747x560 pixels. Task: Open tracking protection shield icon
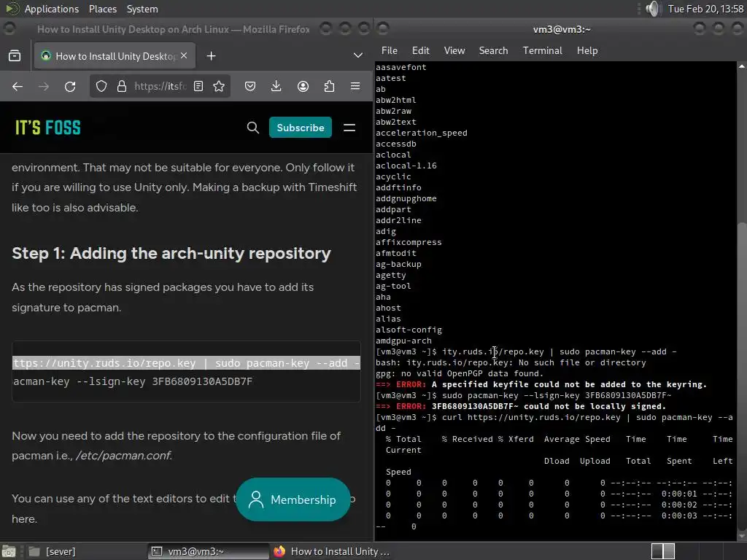pos(101,86)
